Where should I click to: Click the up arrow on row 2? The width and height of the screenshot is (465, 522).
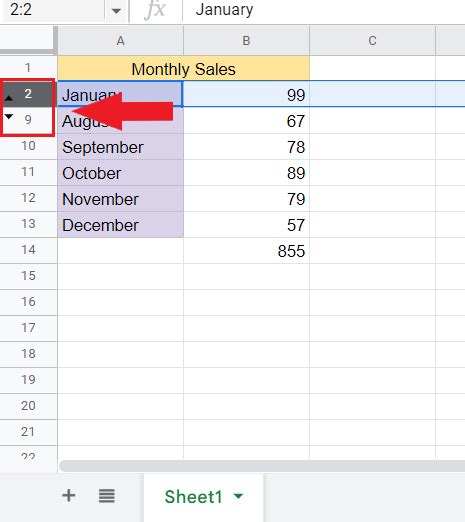point(9,98)
